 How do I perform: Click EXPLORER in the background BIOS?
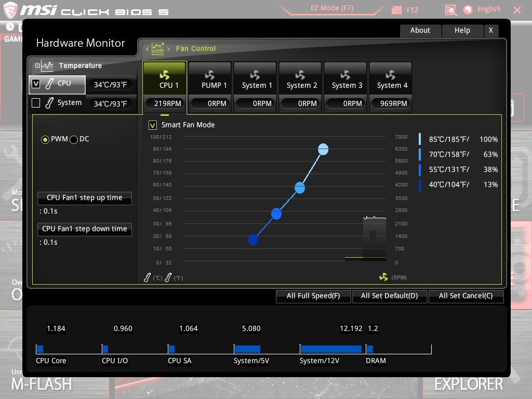469,384
